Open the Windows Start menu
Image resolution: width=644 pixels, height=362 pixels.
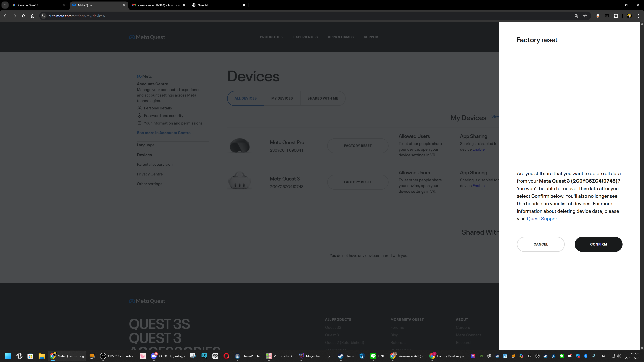tap(8, 356)
